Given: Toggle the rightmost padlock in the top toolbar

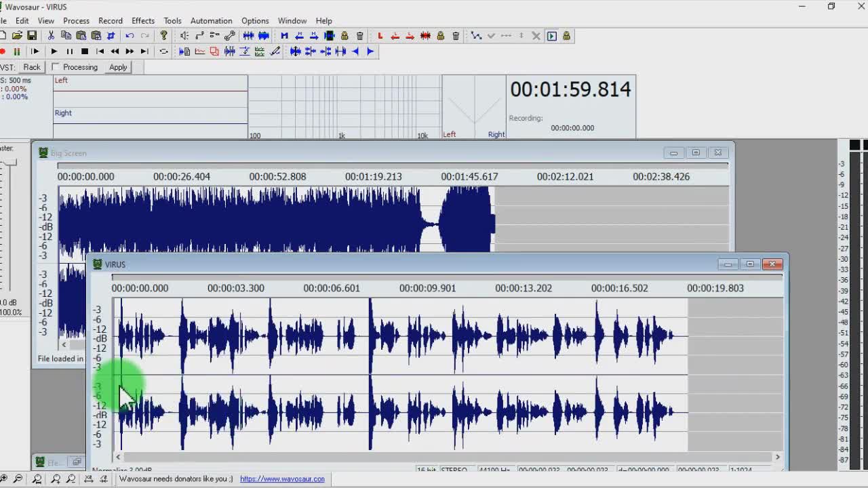Looking at the screenshot, I should (x=566, y=35).
